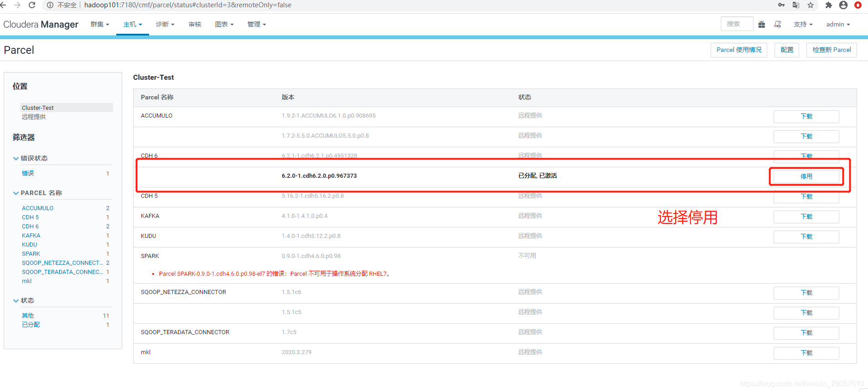Viewport: 868px width, 392px height.
Task: Filter by 错误 error state
Action: 28,173
